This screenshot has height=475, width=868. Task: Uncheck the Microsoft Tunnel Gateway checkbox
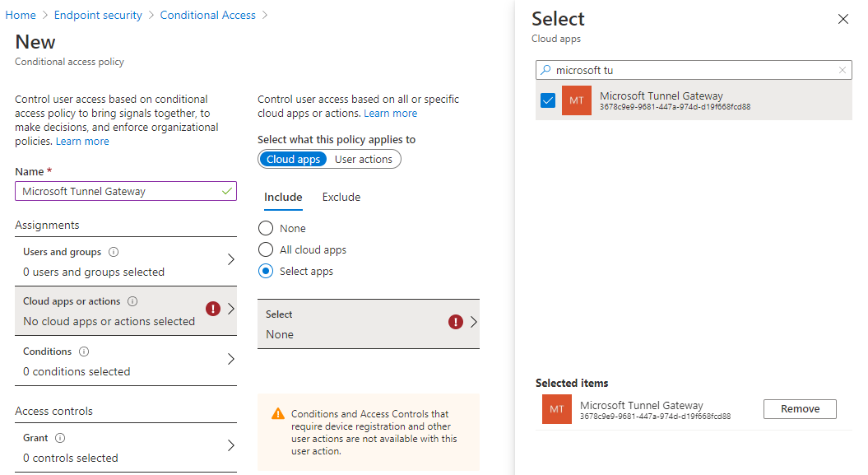click(548, 100)
